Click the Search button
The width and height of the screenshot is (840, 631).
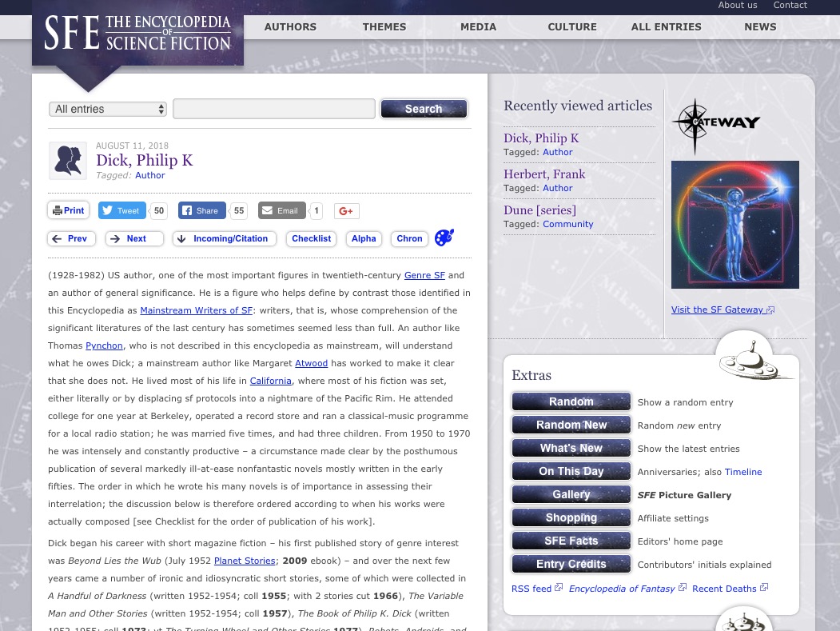pyautogui.click(x=424, y=109)
